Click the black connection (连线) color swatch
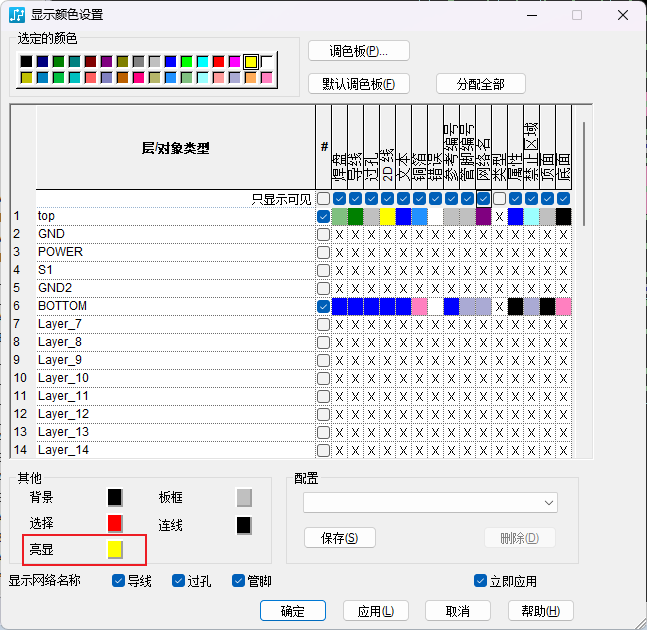This screenshot has width=647, height=630. pyautogui.click(x=244, y=524)
